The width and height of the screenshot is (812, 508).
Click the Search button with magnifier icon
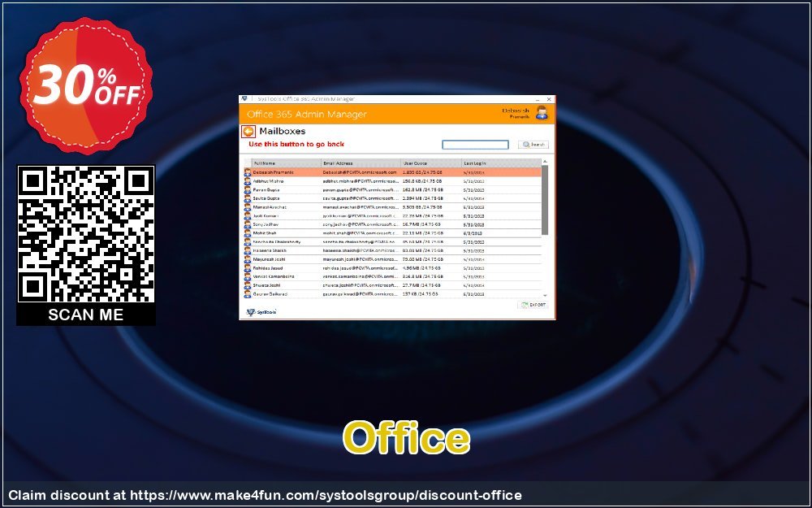[533, 145]
